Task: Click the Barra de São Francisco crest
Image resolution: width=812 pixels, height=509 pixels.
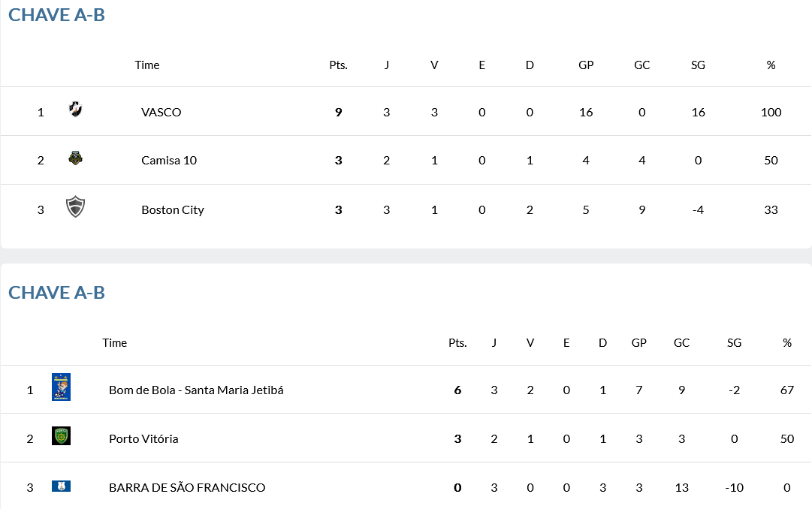Action: pyautogui.click(x=61, y=486)
